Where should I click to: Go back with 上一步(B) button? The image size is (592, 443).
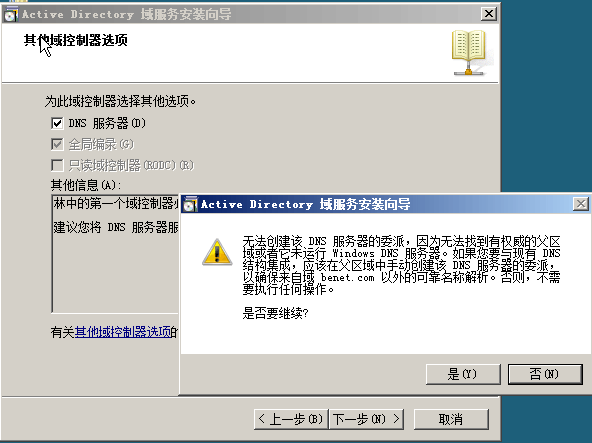click(291, 419)
